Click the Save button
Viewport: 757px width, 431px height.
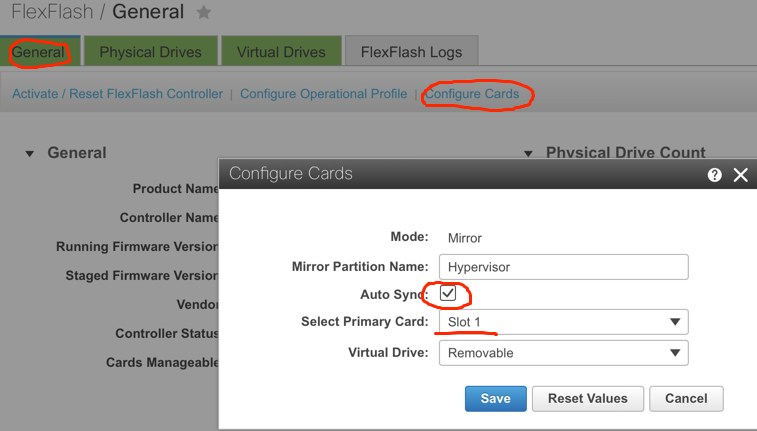tap(496, 399)
